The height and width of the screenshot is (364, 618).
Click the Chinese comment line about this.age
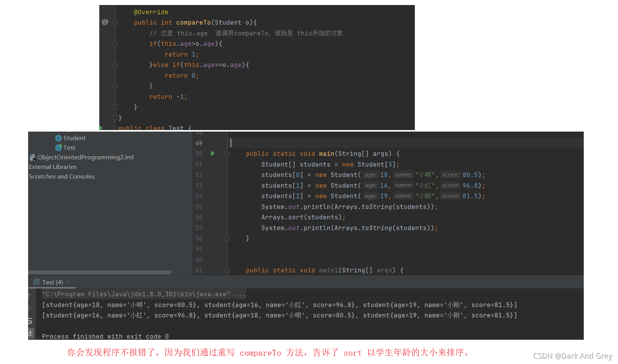pos(246,33)
